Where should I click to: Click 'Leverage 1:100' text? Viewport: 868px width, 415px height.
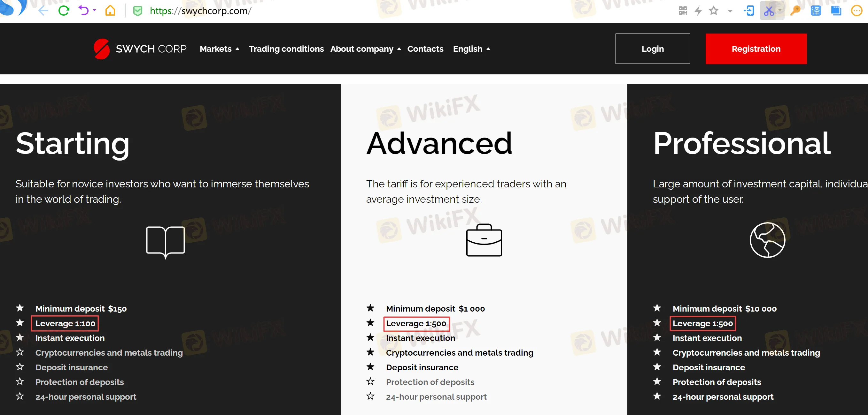(x=65, y=323)
